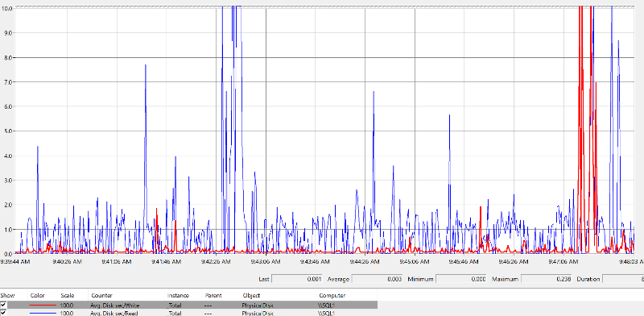This screenshot has width=644, height=316.
Task: Click the 9:42:26 AM time axis label
Action: click(216, 261)
